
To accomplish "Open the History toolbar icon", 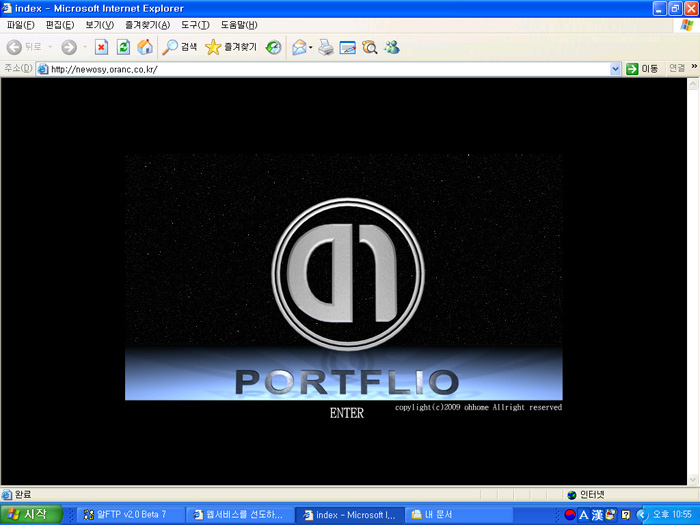I will tap(273, 47).
